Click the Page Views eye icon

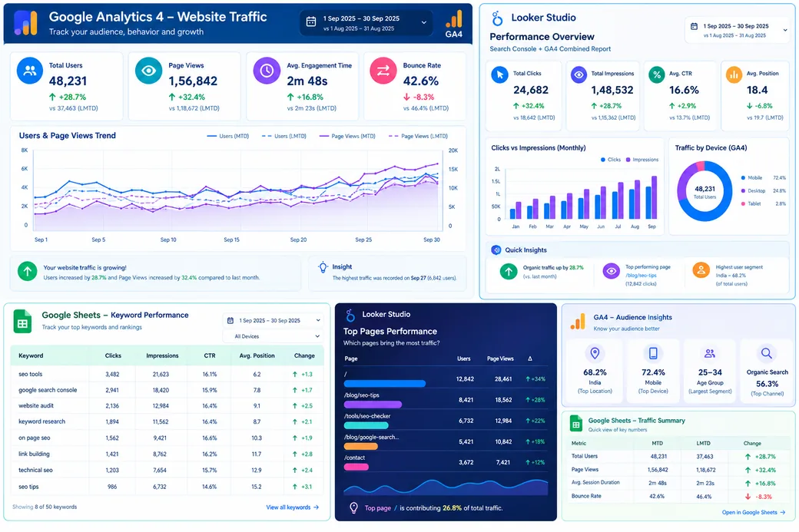(149, 71)
